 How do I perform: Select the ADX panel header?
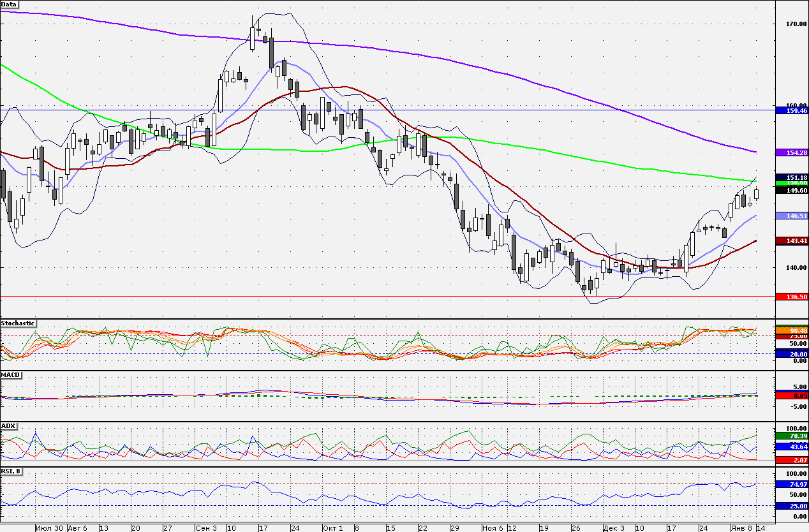pyautogui.click(x=8, y=425)
